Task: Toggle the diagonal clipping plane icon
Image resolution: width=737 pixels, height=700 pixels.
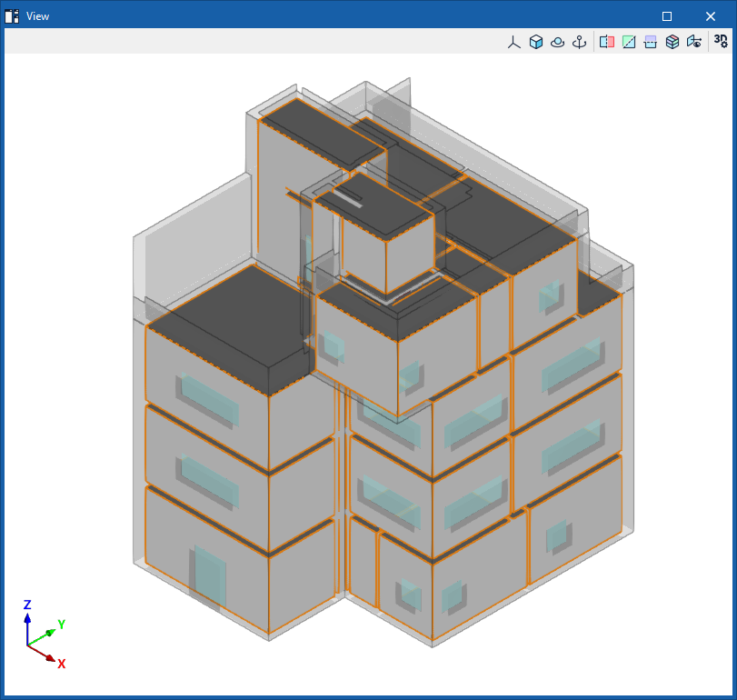Action: click(629, 43)
